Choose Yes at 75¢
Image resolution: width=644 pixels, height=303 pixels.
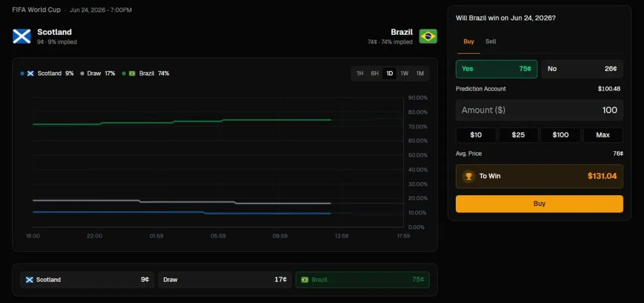tap(496, 69)
